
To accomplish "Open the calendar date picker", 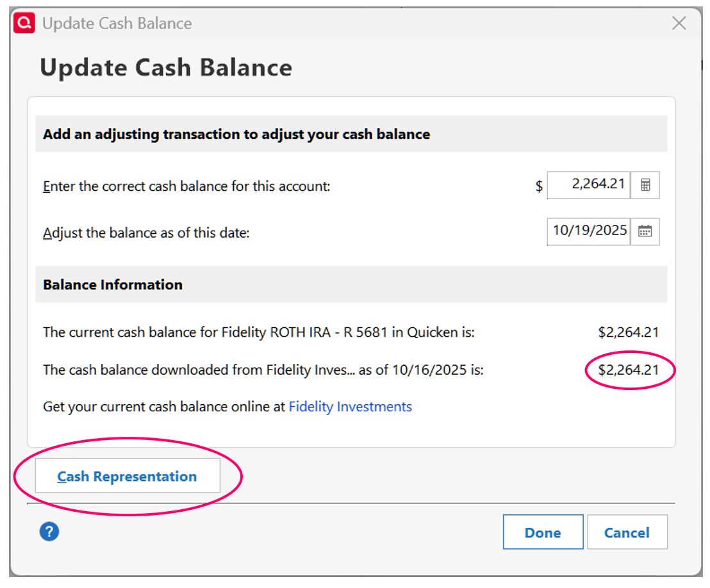I will pos(645,231).
